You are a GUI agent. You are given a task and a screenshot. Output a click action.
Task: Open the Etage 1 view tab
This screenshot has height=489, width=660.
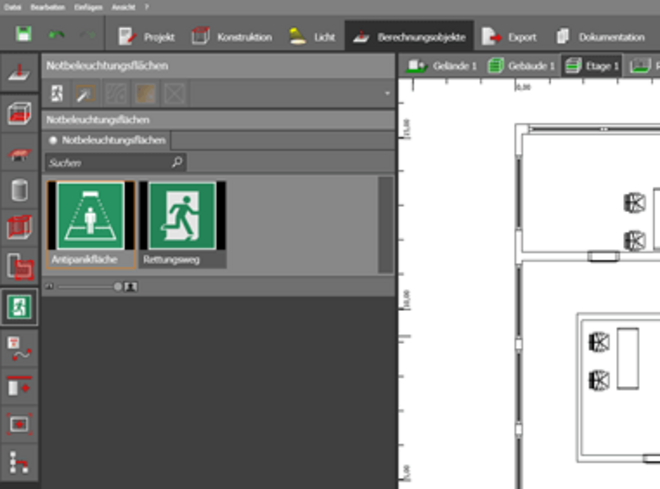click(592, 67)
